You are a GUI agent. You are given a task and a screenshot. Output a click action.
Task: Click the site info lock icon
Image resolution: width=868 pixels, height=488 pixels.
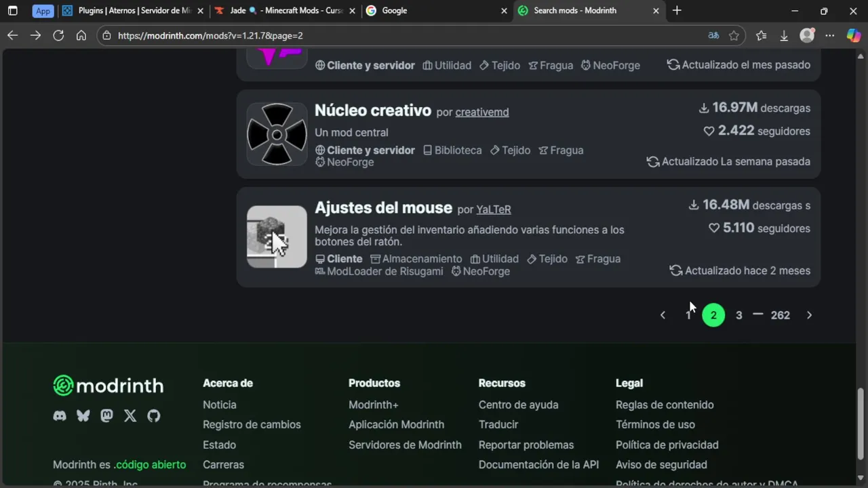pyautogui.click(x=107, y=36)
